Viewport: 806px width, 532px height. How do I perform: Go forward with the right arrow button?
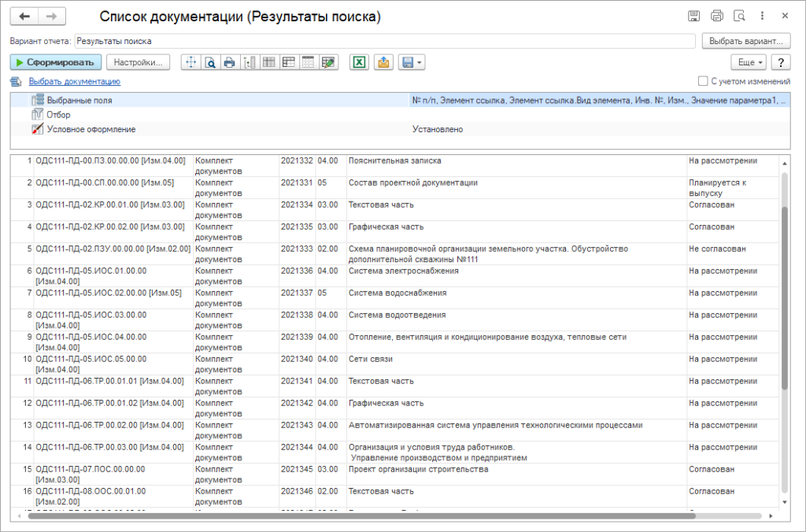[51, 17]
